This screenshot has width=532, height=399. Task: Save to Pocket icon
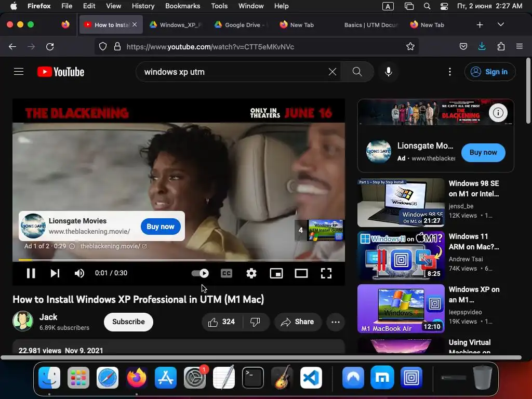click(x=463, y=46)
